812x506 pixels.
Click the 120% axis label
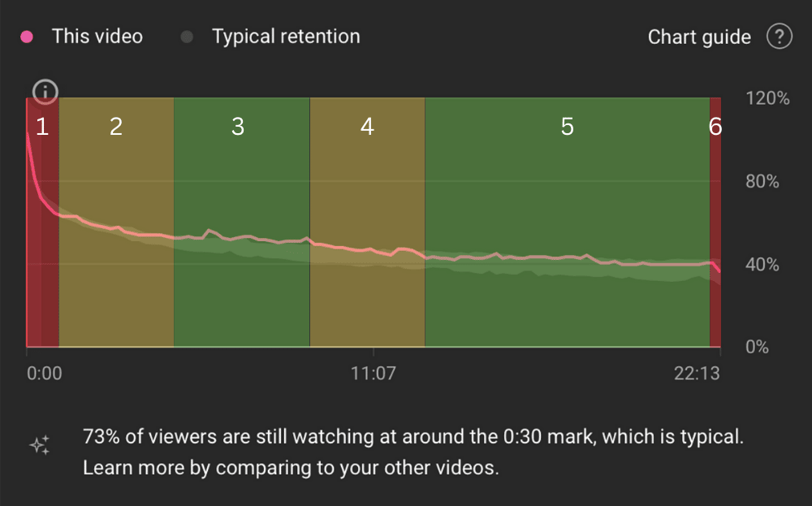pos(767,98)
